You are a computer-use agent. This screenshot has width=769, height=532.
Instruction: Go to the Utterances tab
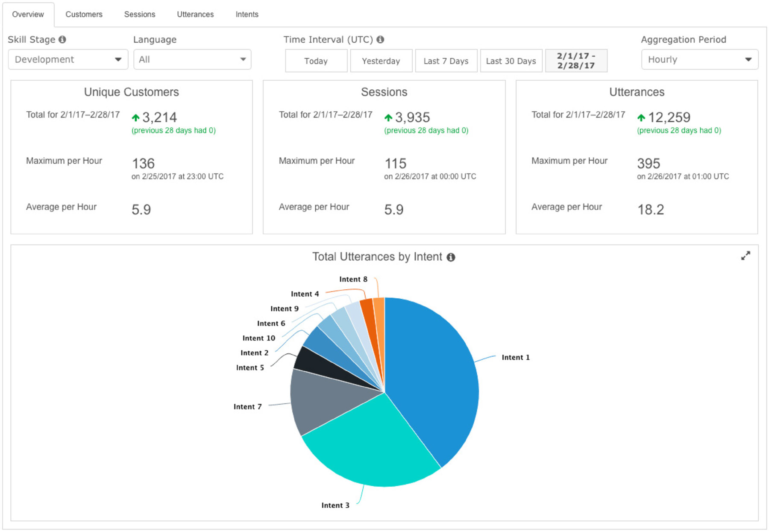(195, 15)
